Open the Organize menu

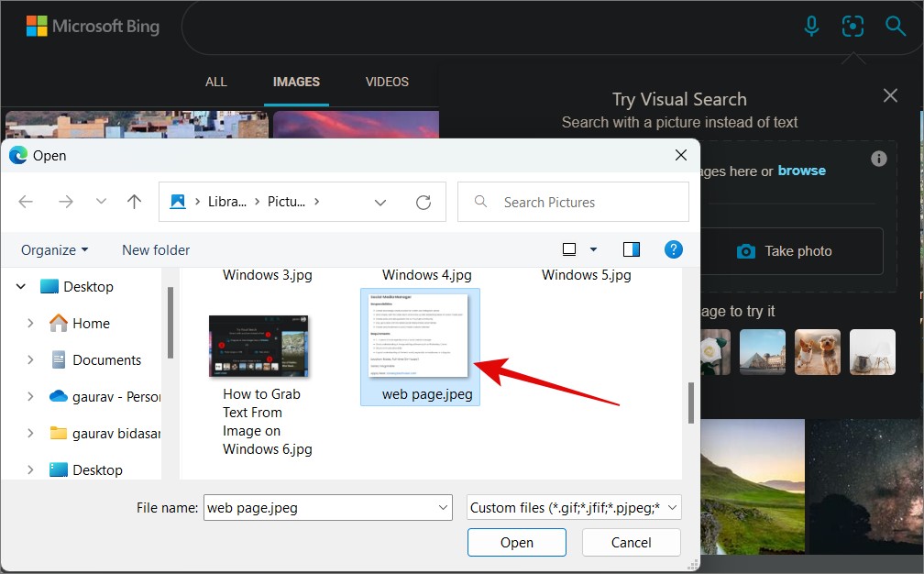click(54, 250)
